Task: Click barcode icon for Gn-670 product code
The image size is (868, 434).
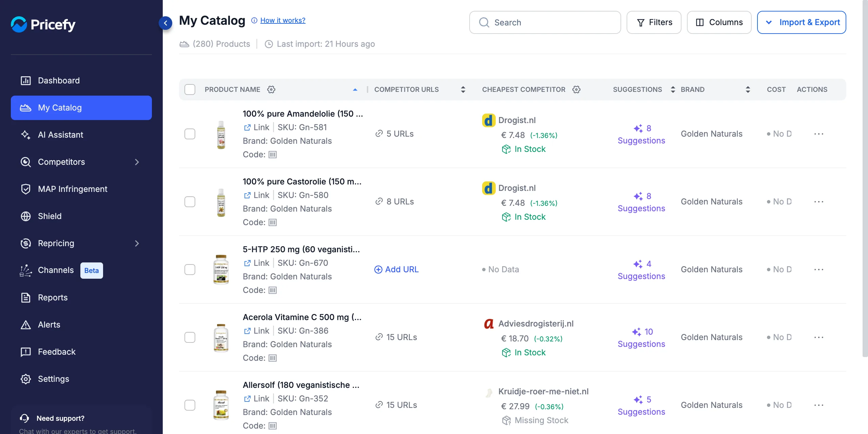Action: pyautogui.click(x=273, y=290)
